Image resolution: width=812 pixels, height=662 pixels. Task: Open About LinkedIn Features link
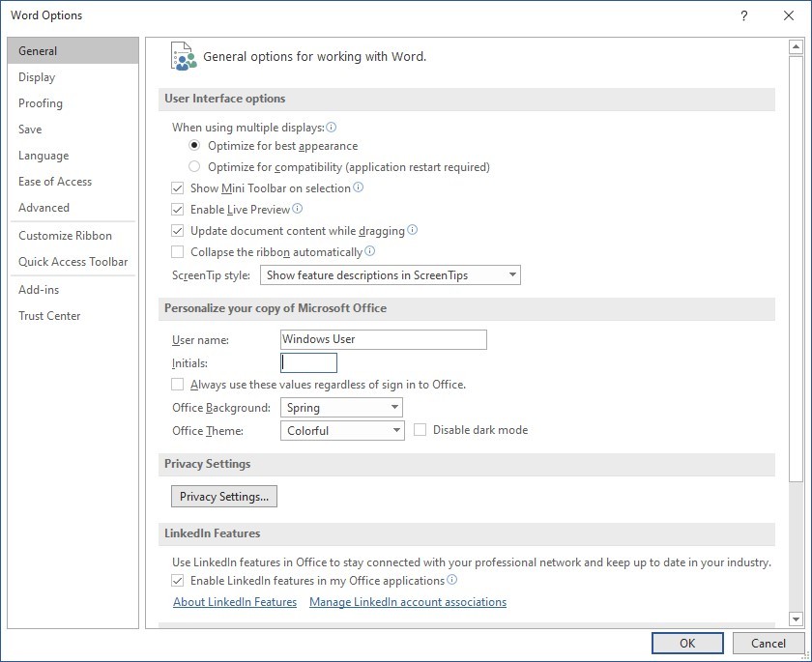(235, 602)
